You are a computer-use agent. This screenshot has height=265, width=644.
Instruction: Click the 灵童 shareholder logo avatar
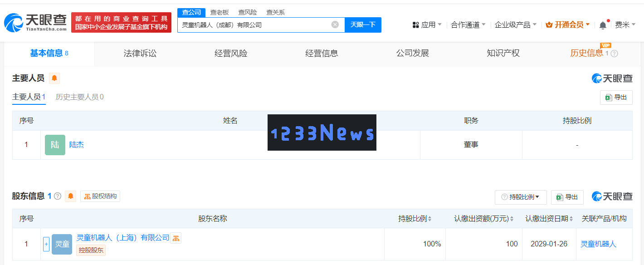point(62,244)
